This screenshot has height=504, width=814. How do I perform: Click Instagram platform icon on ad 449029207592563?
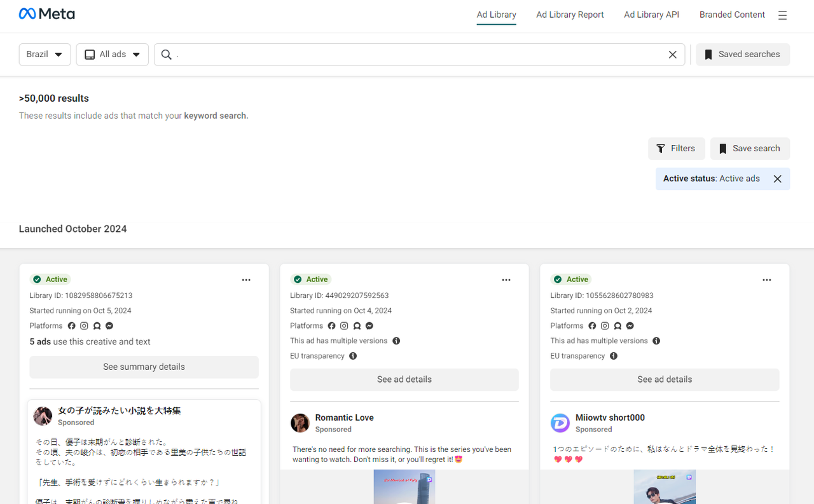[x=344, y=326]
